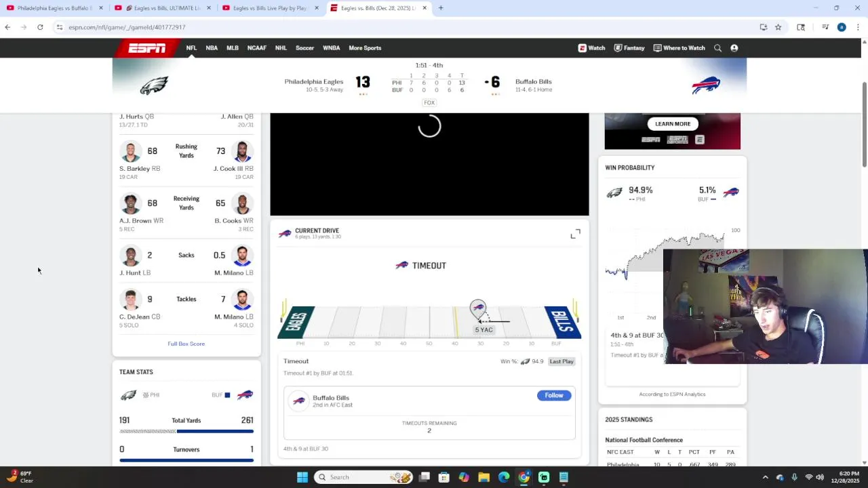Open Microsoft Edge from taskbar

pyautogui.click(x=504, y=477)
